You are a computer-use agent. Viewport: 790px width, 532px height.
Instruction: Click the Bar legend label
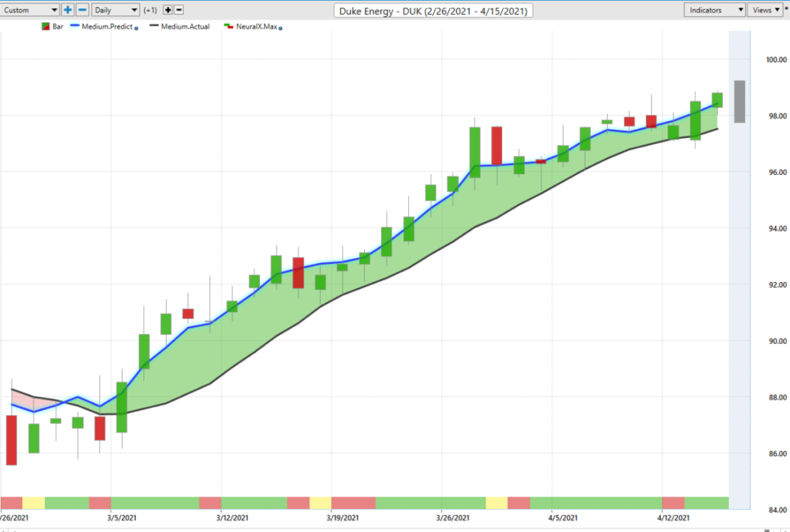pos(58,27)
